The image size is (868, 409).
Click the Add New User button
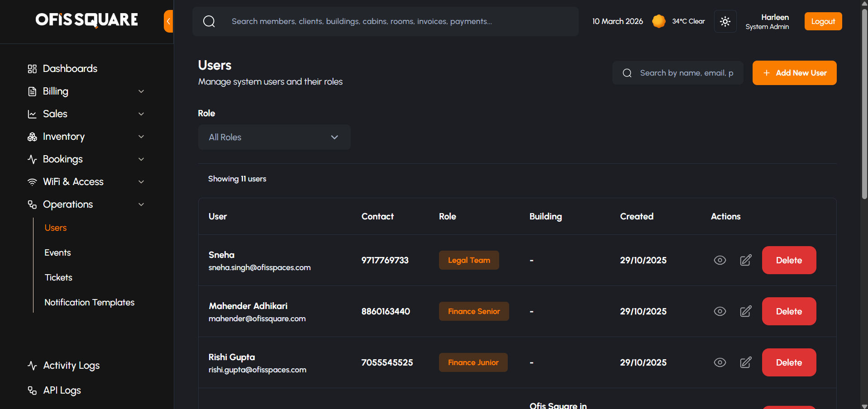click(x=794, y=73)
